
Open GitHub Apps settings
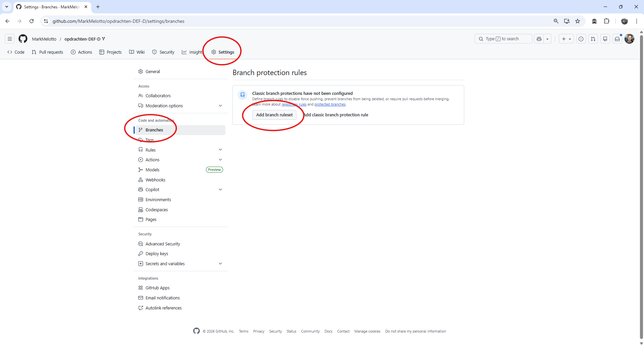180,288
